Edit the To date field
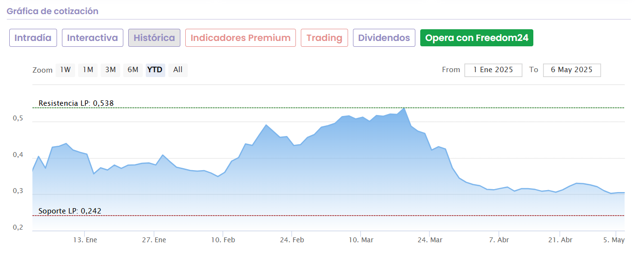This screenshot has width=644, height=253. click(x=571, y=70)
